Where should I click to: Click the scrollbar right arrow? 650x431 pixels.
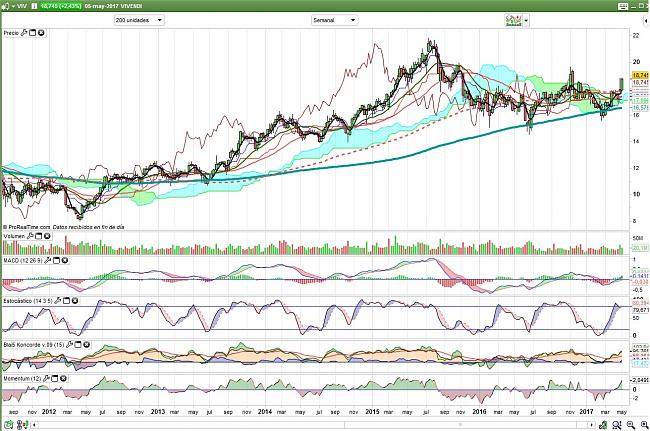(591, 425)
